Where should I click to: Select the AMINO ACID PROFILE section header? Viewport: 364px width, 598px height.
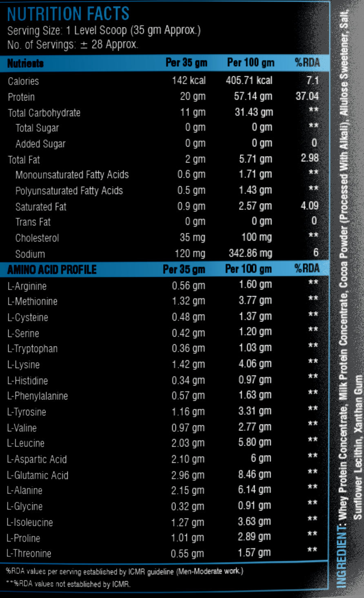52,270
